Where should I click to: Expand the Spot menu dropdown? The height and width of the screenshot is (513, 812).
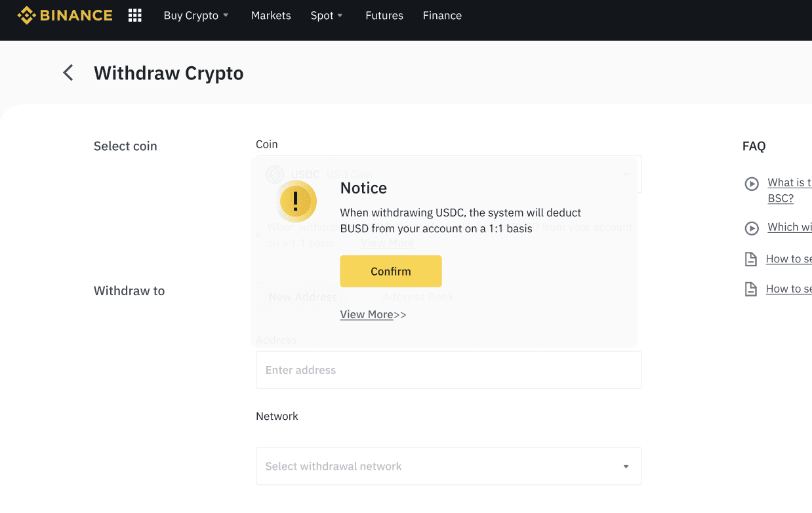[x=327, y=15]
